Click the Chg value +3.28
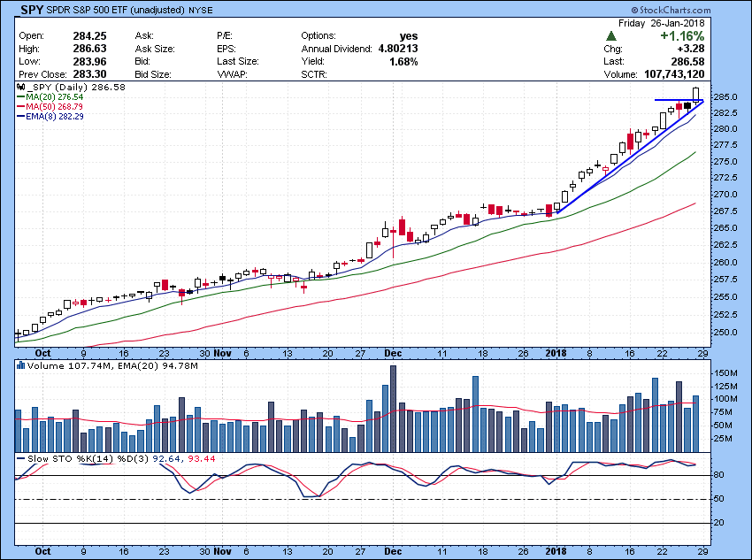The image size is (752, 560). point(691,49)
